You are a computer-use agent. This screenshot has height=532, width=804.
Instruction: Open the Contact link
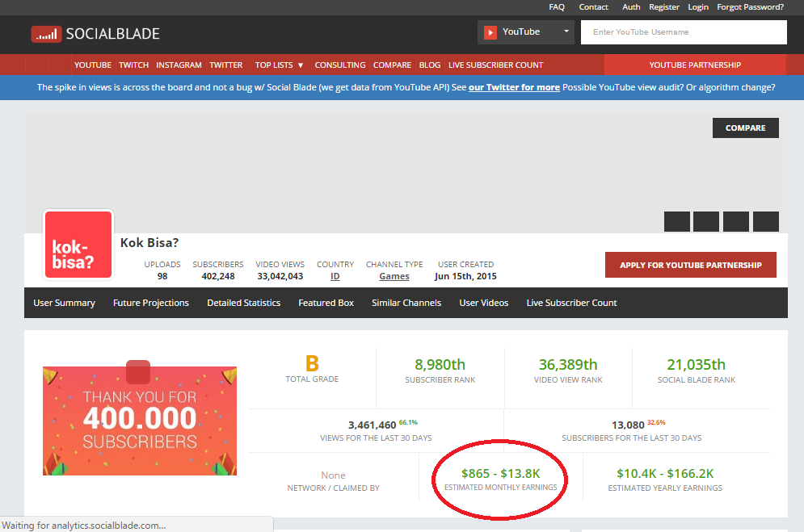(593, 7)
